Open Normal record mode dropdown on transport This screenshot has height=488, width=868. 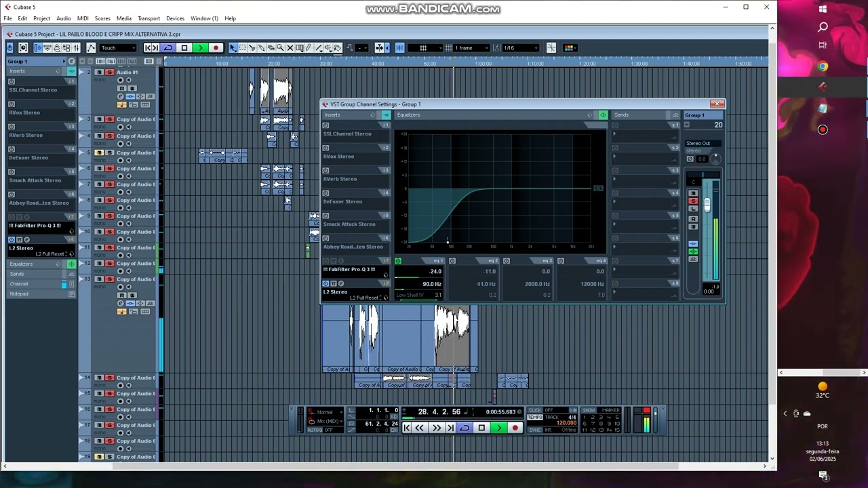[325, 412]
